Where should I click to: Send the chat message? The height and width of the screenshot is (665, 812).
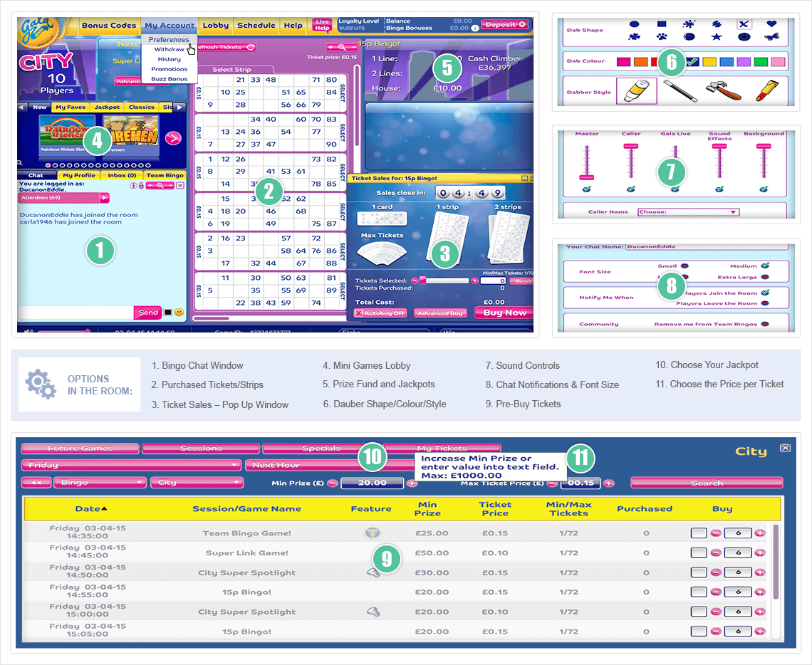(x=148, y=312)
